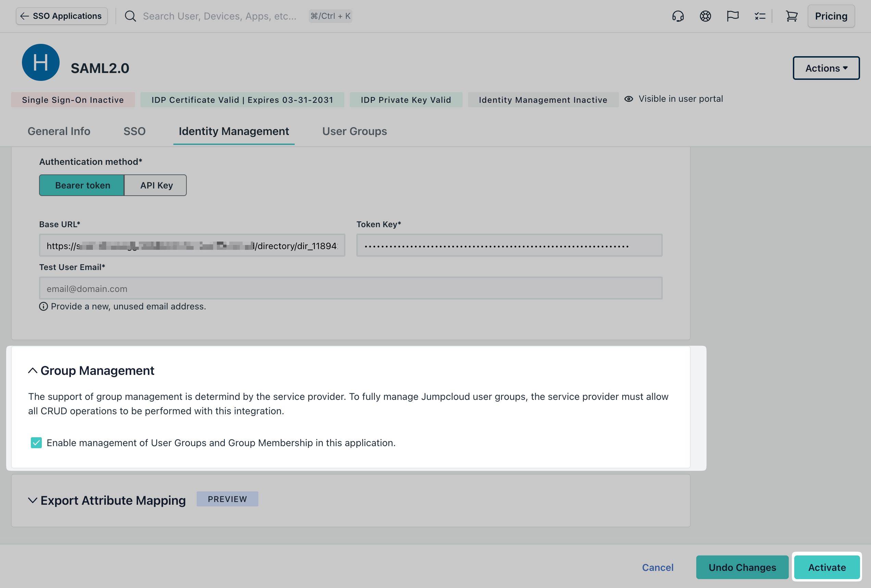Screen dimensions: 871x588
Task: Click the flag feedback icon
Action: click(732, 16)
